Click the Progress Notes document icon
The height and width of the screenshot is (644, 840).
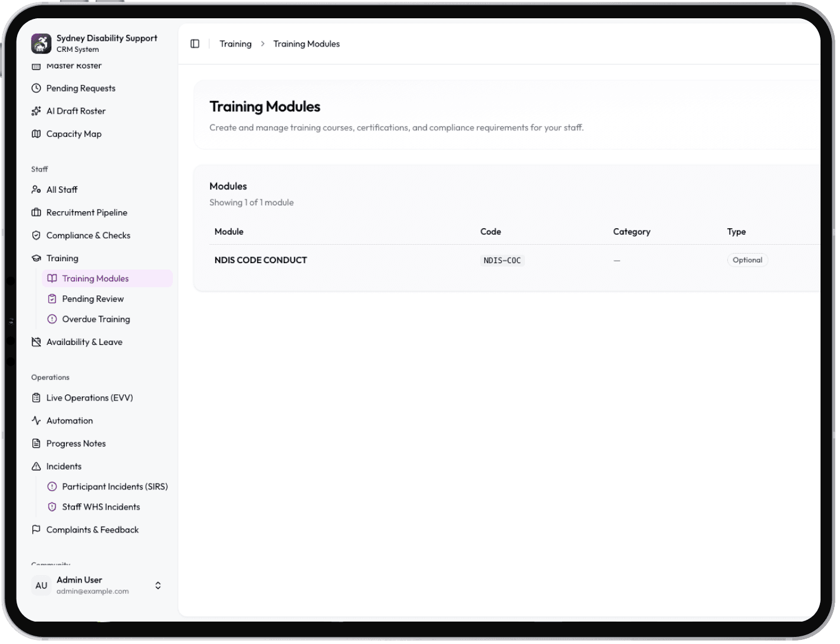(x=36, y=443)
